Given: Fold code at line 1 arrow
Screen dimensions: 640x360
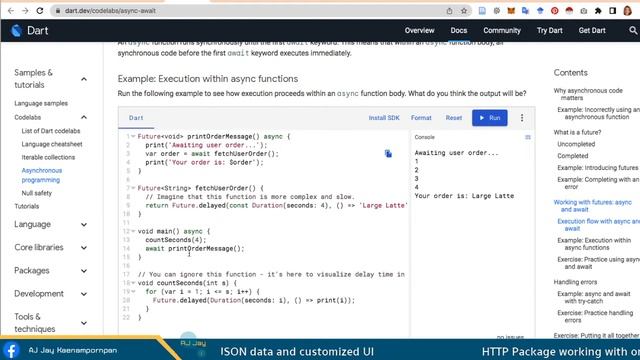Looking at the screenshot, I should point(133,137).
